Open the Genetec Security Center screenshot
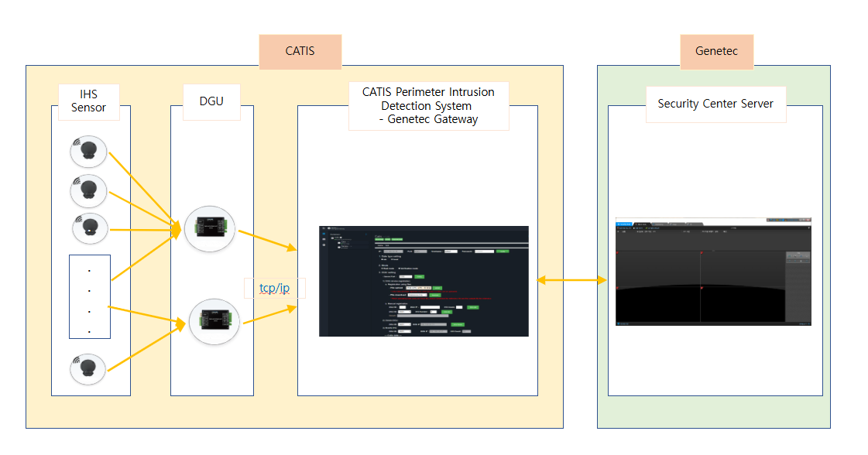868x455 pixels. pos(714,272)
